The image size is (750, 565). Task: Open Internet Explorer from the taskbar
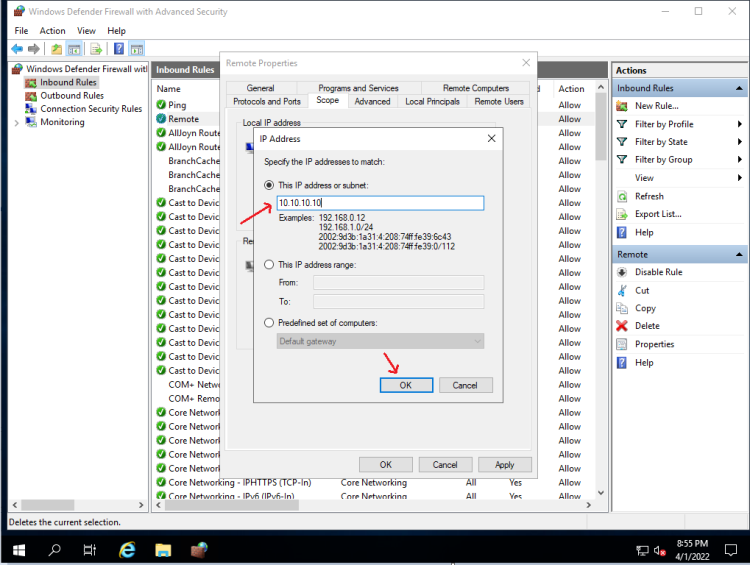tap(127, 550)
